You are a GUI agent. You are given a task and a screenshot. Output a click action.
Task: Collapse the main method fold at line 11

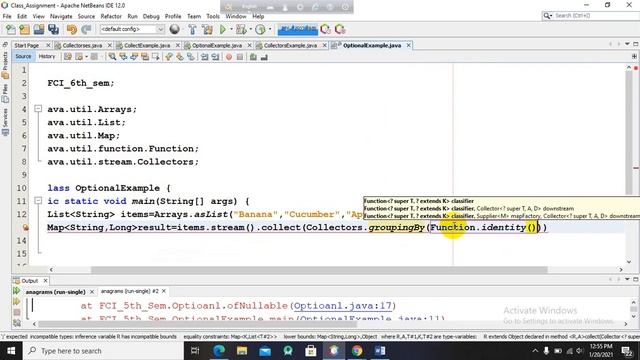click(38, 201)
